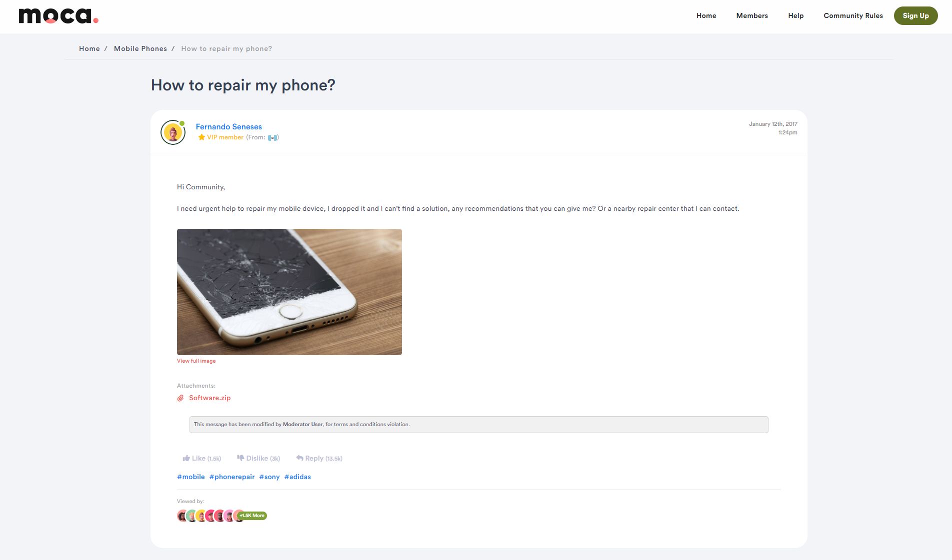Download the Software.zip attachment

tap(209, 398)
